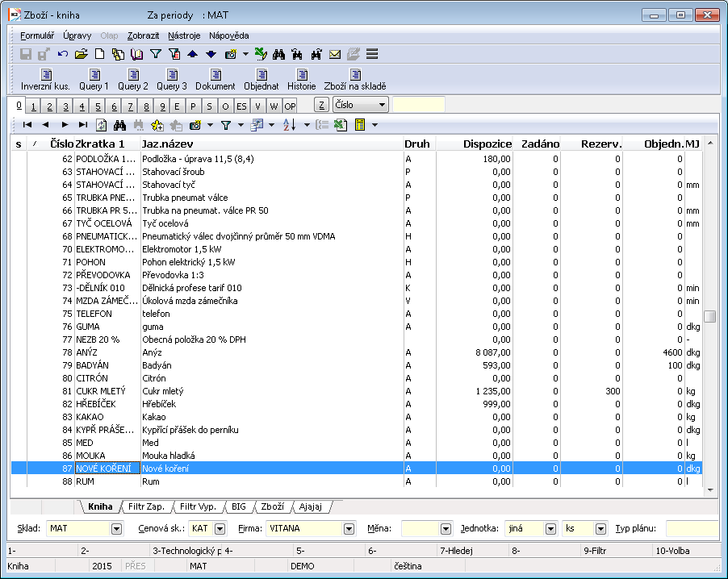Click '10-Volba' in the function bar
This screenshot has height=579, width=728.
click(x=673, y=551)
